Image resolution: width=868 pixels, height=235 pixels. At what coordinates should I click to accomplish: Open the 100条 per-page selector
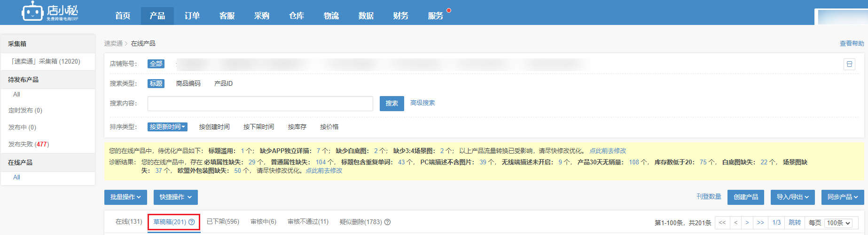click(x=839, y=223)
